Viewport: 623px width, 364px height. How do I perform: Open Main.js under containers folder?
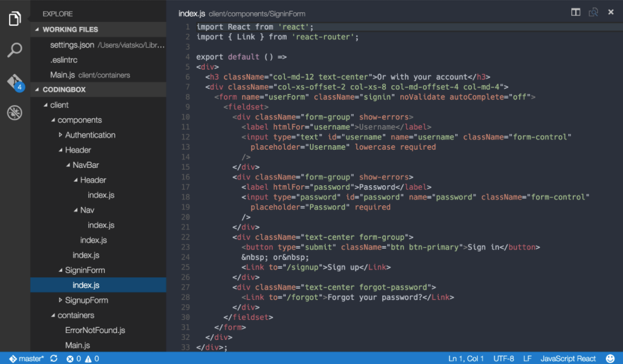pos(98,345)
